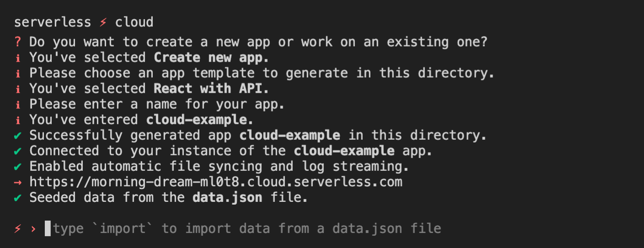The image size is (644, 248).
Task: Click the info icon before "Please enter a name"
Action: coord(18,104)
